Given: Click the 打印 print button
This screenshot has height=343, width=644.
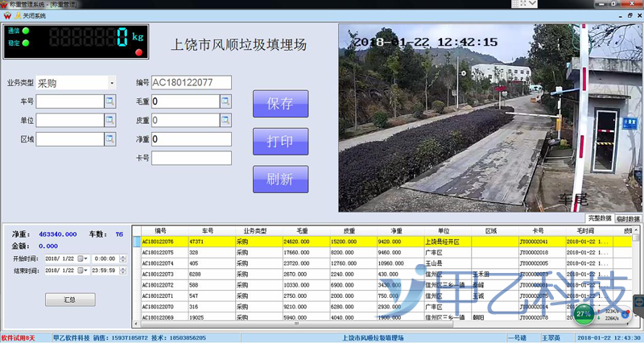Looking at the screenshot, I should click(280, 141).
